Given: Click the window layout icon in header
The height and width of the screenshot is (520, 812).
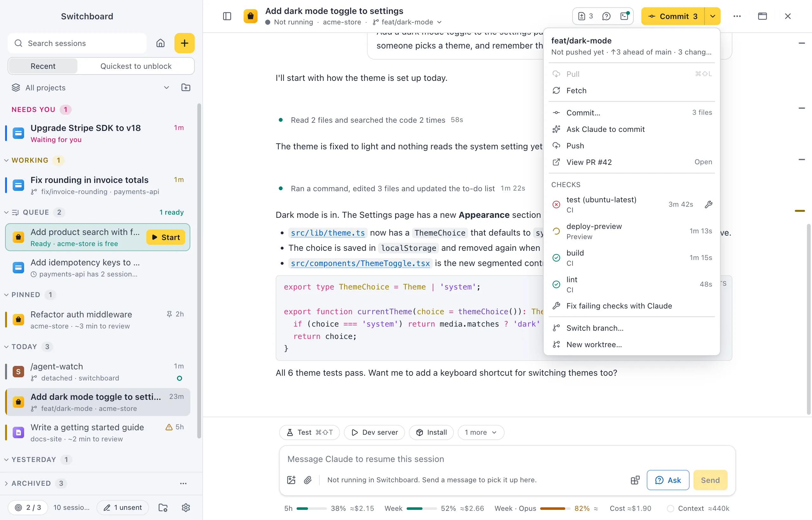Looking at the screenshot, I should coord(762,16).
